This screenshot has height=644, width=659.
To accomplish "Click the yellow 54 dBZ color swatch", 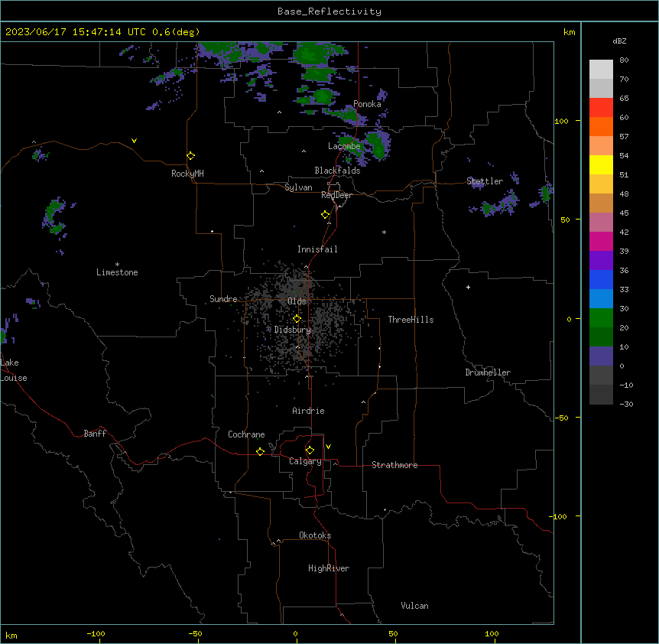I will click(x=601, y=164).
